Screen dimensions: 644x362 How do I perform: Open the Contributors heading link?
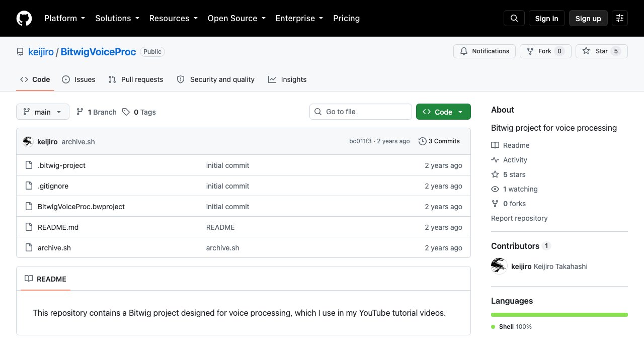pyautogui.click(x=521, y=246)
